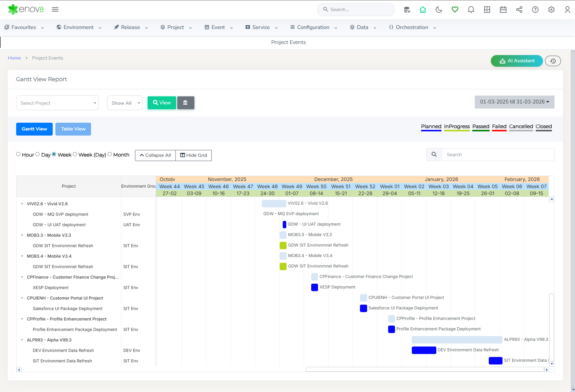
Task: Click the history clock button
Action: tap(553, 61)
